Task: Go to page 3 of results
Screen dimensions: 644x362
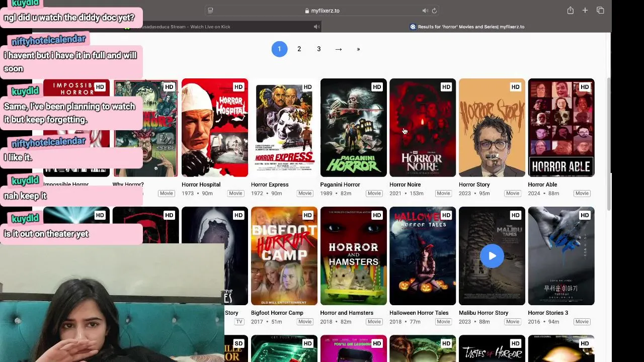Action: coord(318,49)
